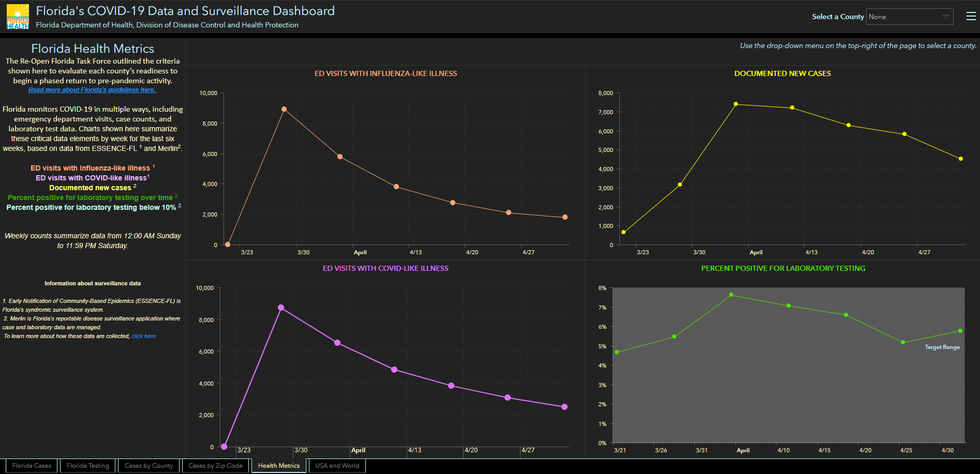Image resolution: width=980 pixels, height=474 pixels.
Task: Click the dashboard title text
Action: pos(185,11)
